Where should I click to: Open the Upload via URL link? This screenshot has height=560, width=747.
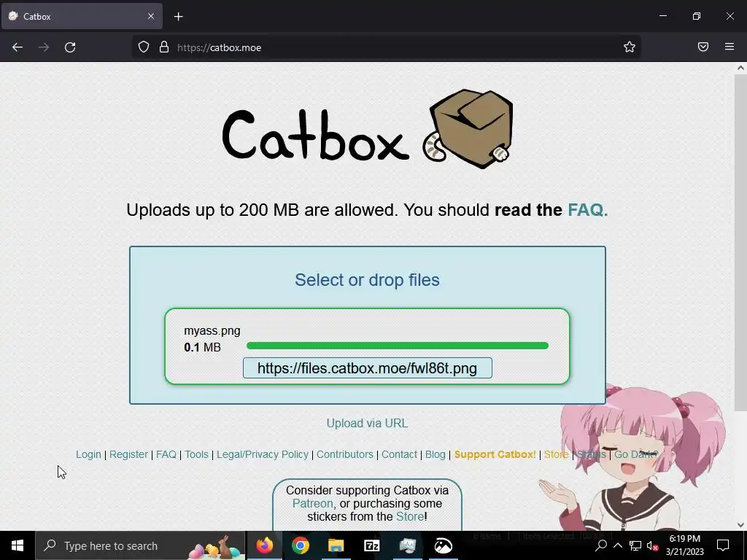point(367,424)
